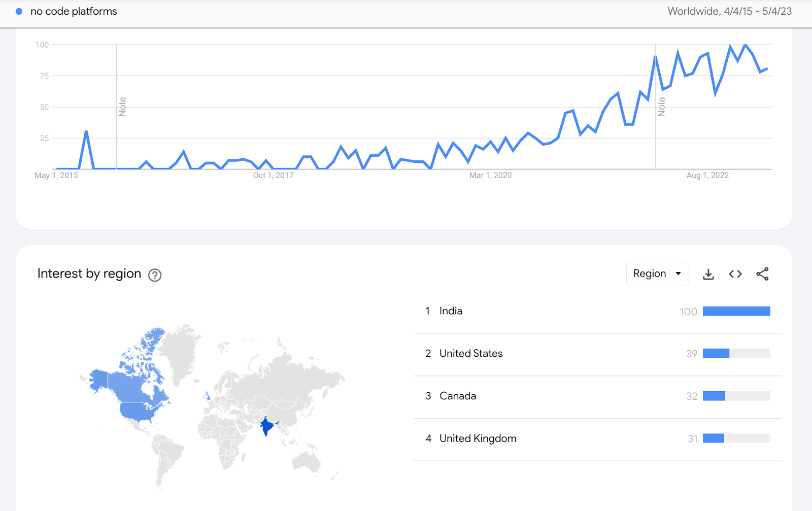Click the India interest bar at 100

tap(736, 311)
